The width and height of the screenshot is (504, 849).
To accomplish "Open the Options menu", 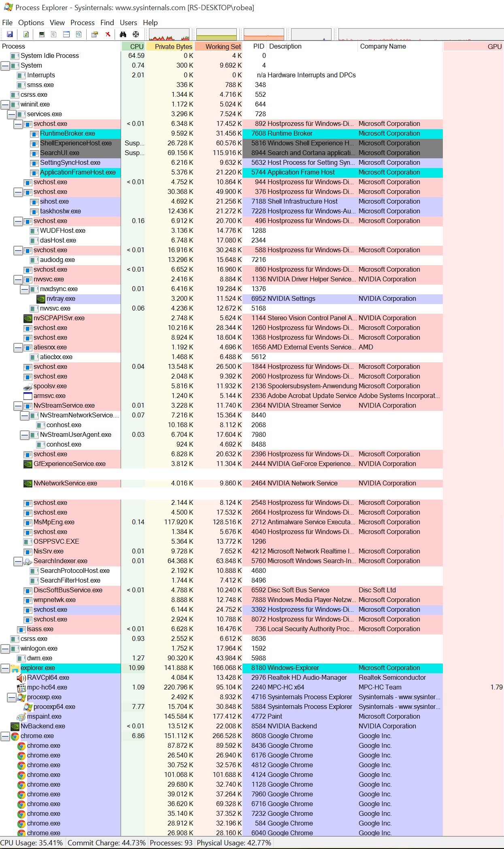I will pyautogui.click(x=31, y=23).
